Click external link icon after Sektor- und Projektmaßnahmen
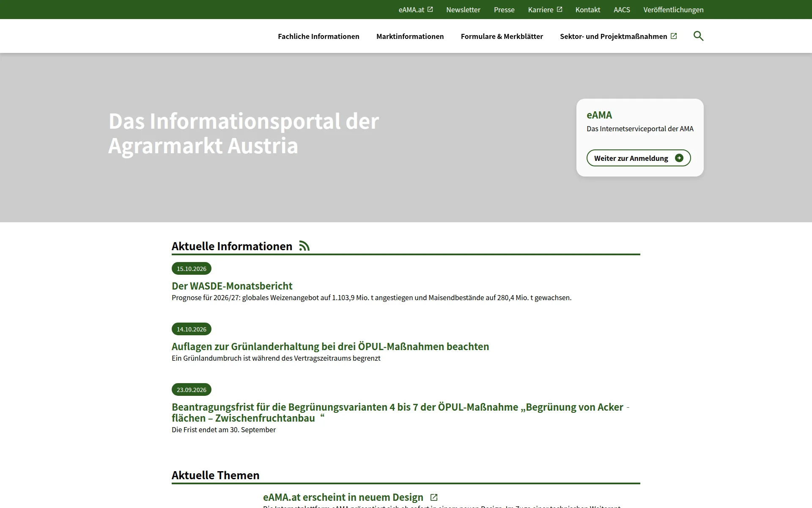 pos(674,36)
